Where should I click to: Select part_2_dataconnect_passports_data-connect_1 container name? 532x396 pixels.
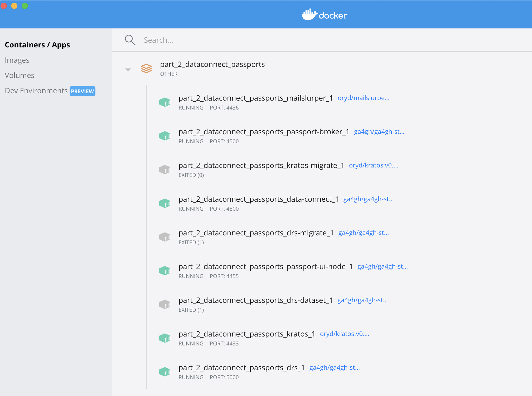[x=259, y=199]
